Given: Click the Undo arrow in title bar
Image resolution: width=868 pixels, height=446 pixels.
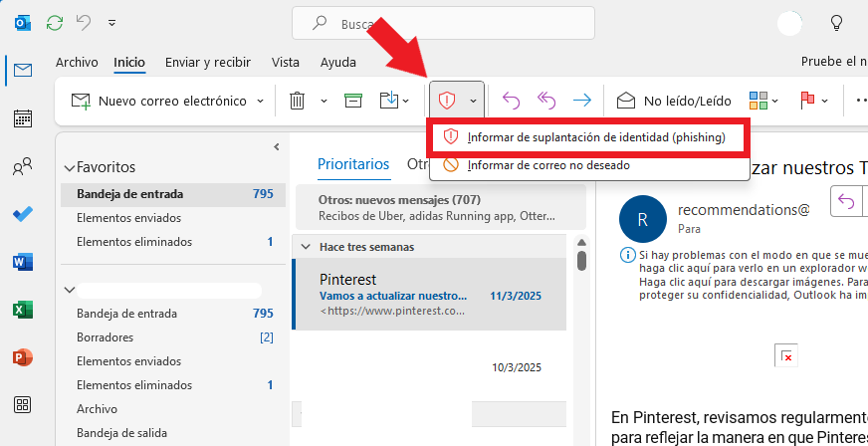Looking at the screenshot, I should [x=83, y=23].
